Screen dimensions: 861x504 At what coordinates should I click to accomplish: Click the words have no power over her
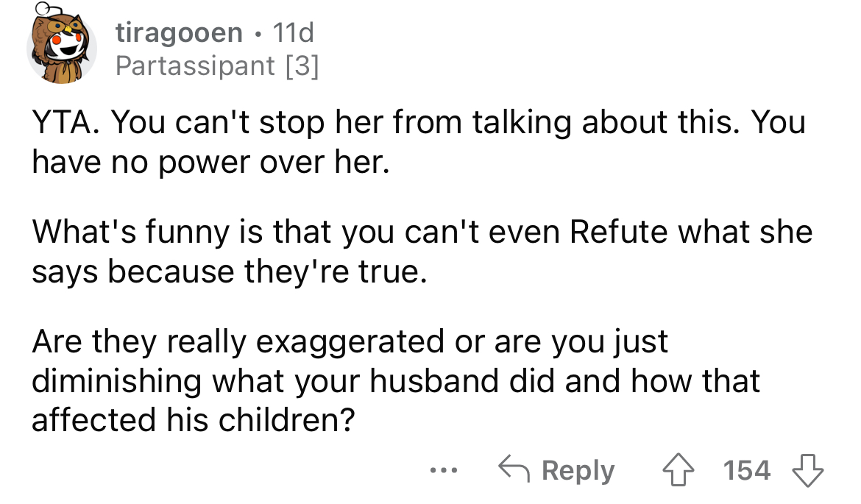209,162
